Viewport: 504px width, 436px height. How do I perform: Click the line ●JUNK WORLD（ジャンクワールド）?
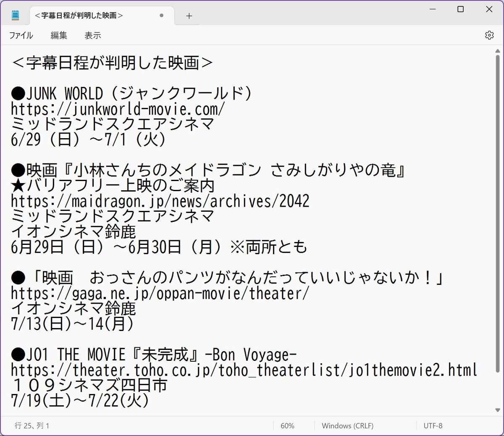132,93
